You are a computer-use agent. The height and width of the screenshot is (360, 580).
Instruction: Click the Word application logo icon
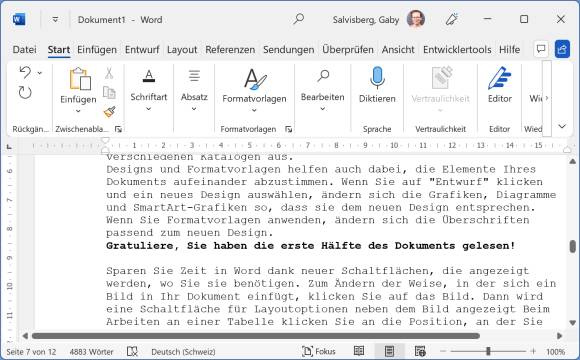(18, 19)
